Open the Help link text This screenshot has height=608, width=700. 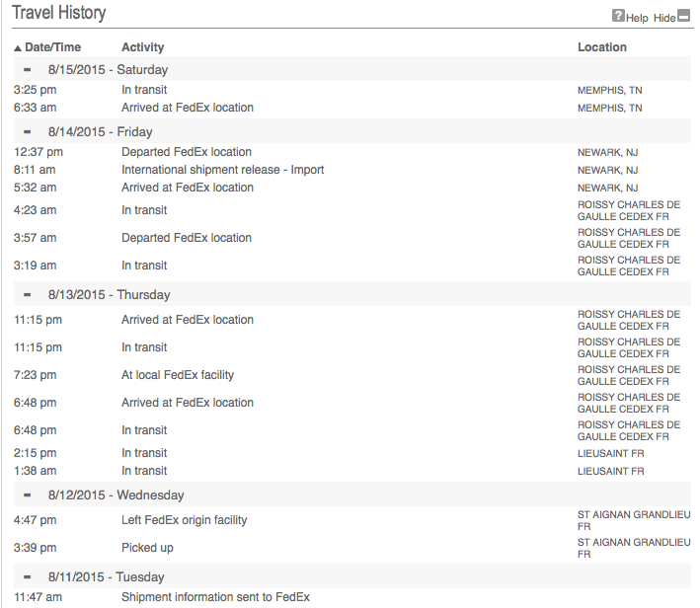(x=637, y=18)
